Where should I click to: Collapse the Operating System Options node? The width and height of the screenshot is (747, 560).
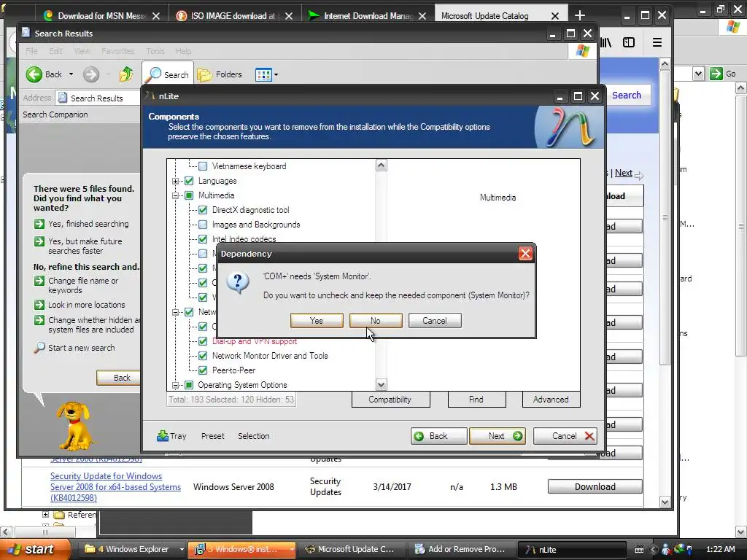tap(175, 385)
